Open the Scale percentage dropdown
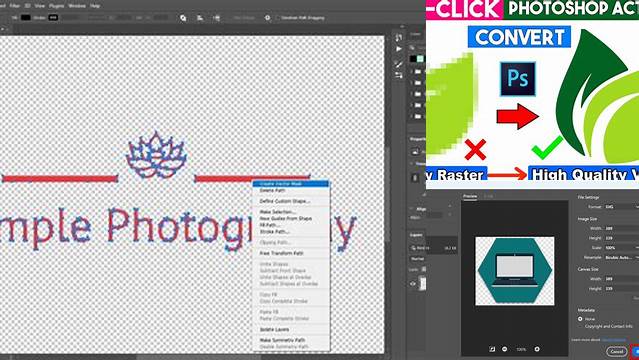The height and width of the screenshot is (360, 639). pos(621,247)
